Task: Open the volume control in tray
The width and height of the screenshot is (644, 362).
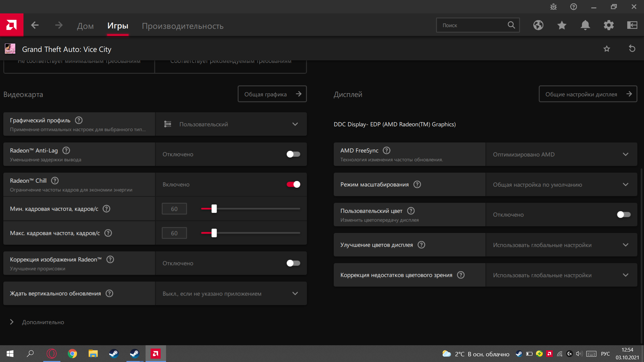Action: pos(579,354)
